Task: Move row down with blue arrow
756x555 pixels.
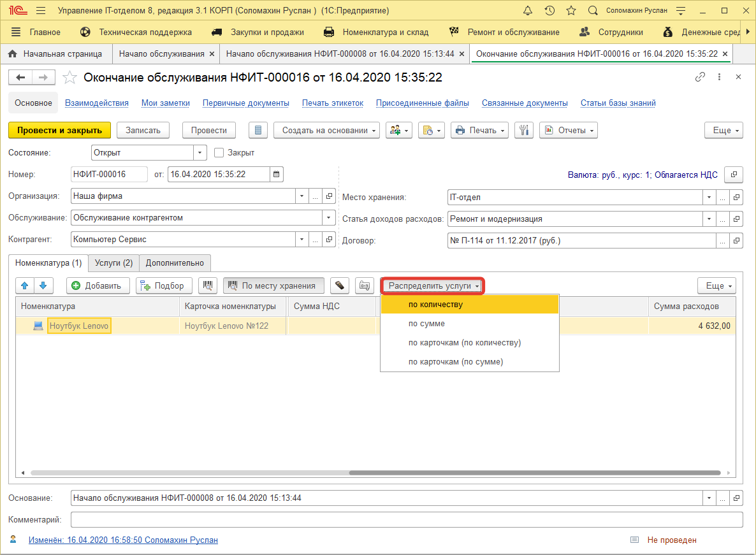Action: coord(44,285)
